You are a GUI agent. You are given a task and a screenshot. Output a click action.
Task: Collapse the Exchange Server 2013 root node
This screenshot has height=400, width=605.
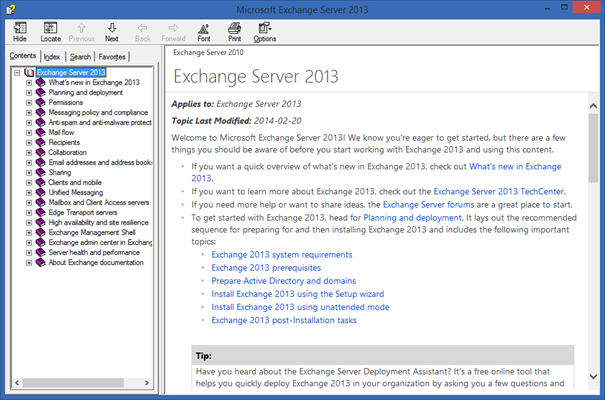point(17,73)
